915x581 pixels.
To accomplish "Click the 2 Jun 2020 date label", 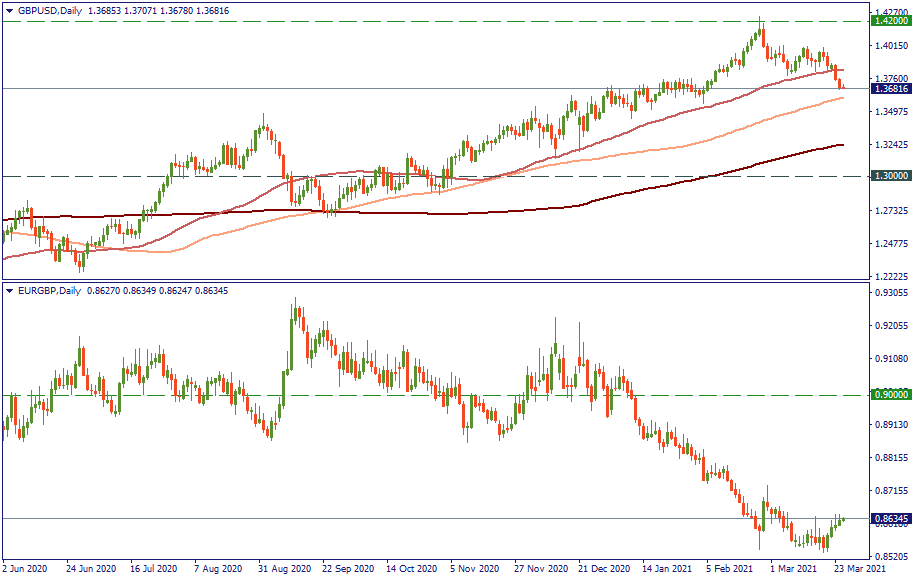I will point(26,569).
